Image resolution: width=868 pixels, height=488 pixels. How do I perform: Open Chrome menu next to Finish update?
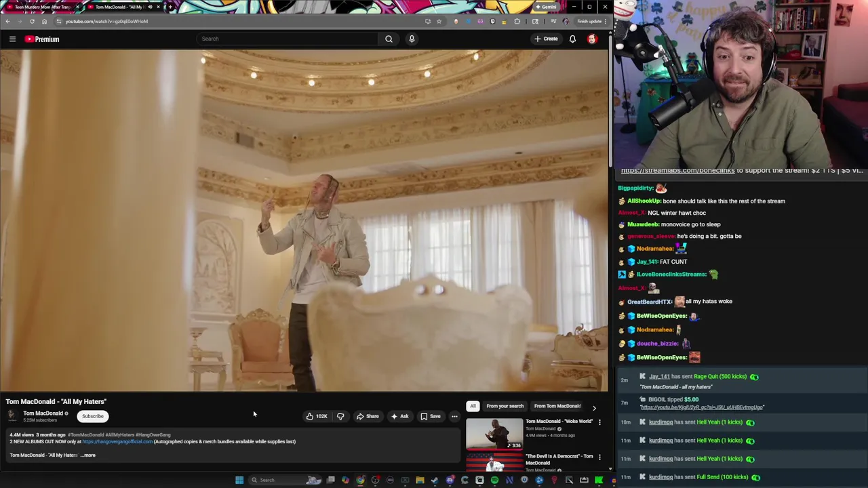click(x=606, y=21)
